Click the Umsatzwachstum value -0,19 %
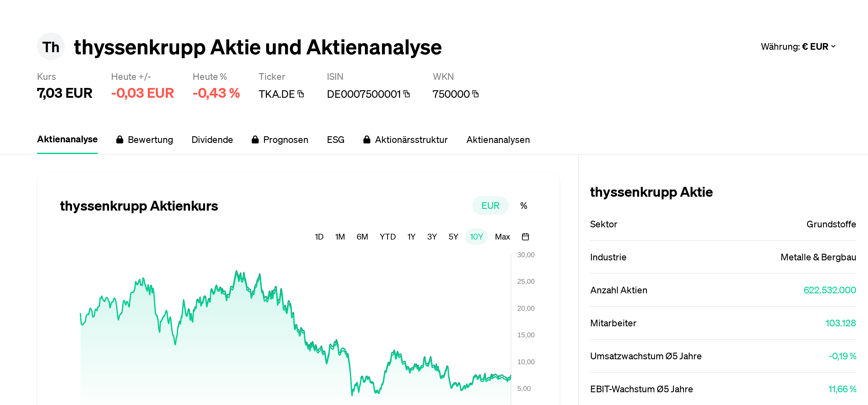The image size is (868, 405). 842,356
